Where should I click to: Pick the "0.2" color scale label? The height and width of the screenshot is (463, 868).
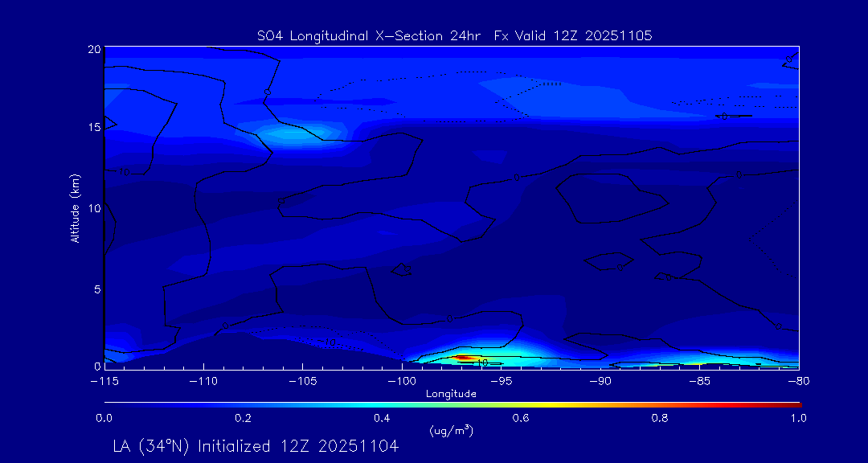[243, 418]
